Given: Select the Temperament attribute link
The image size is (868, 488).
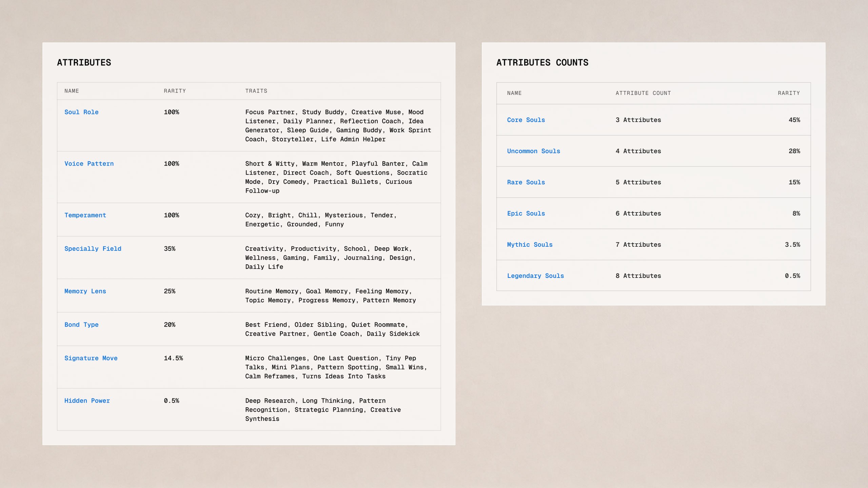Looking at the screenshot, I should tap(85, 215).
